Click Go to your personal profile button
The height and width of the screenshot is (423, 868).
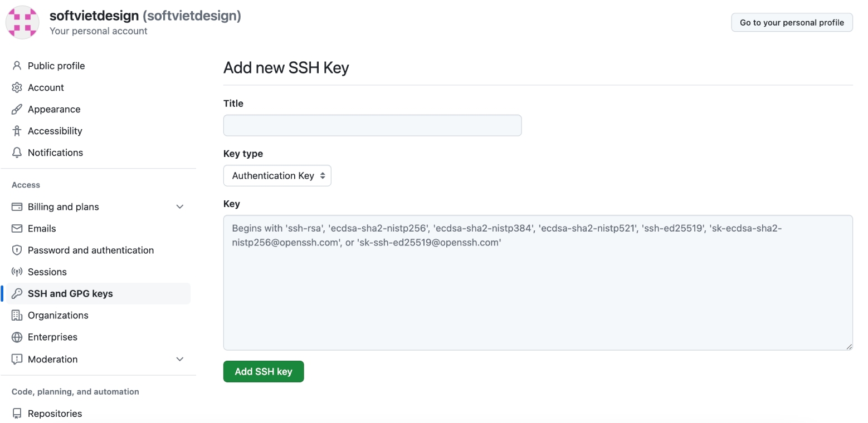point(791,22)
